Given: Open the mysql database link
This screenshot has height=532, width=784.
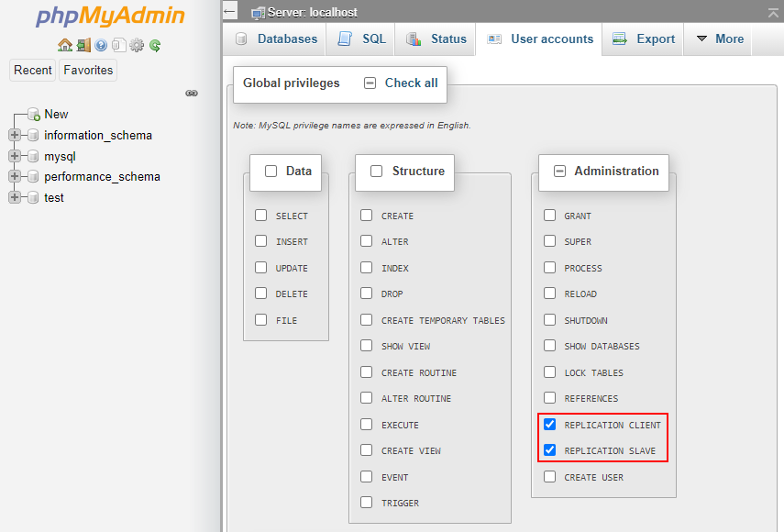Looking at the screenshot, I should click(x=60, y=156).
